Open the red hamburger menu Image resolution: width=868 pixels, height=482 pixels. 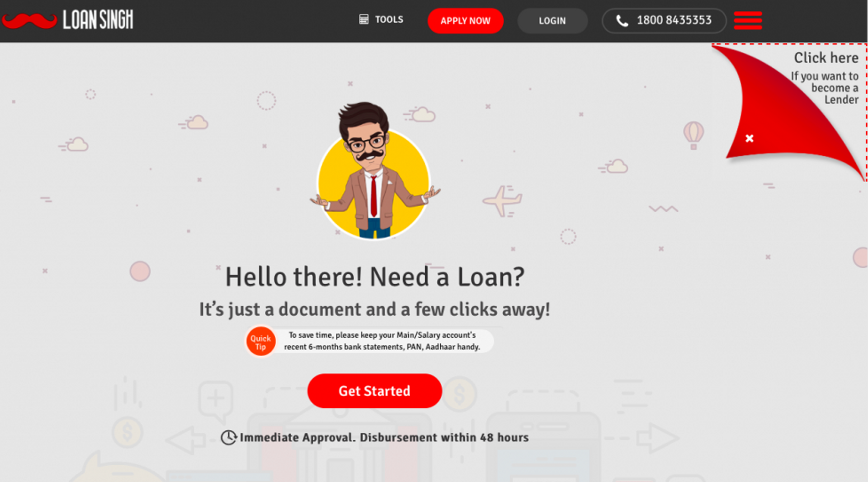tap(748, 21)
